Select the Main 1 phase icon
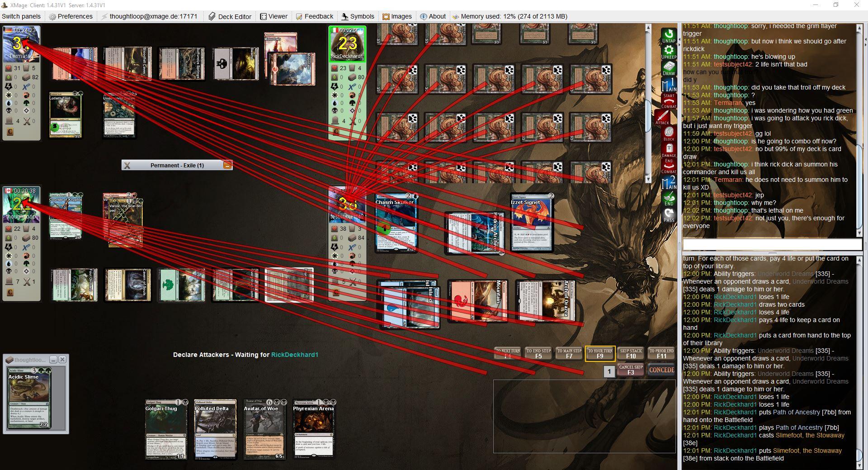The image size is (868, 470). [x=669, y=85]
